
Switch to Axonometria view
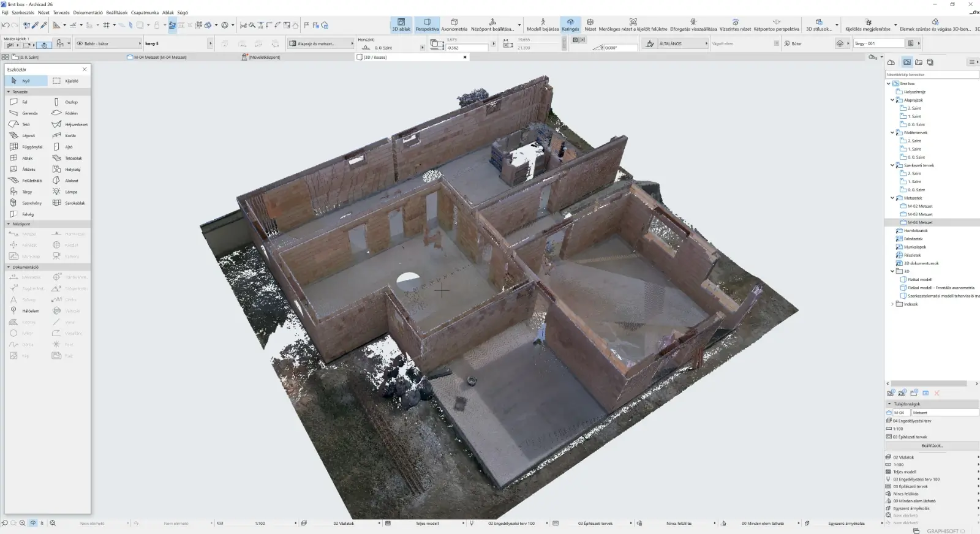pyautogui.click(x=454, y=24)
